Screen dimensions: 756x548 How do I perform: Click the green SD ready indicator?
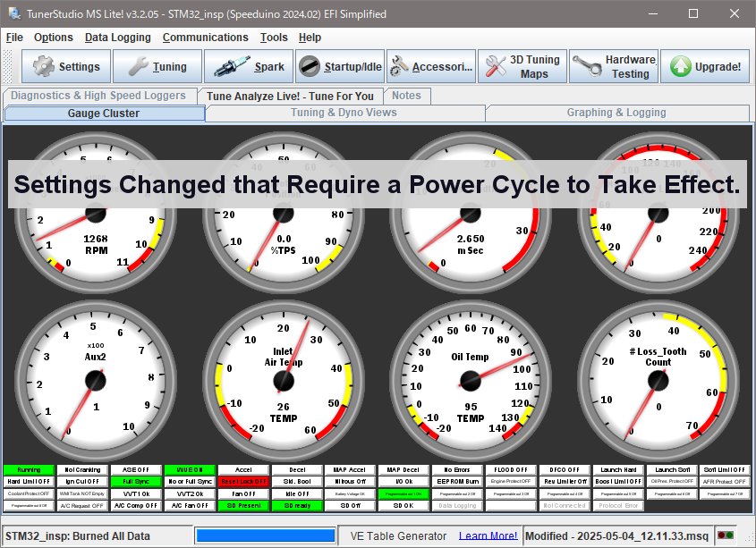297,506
